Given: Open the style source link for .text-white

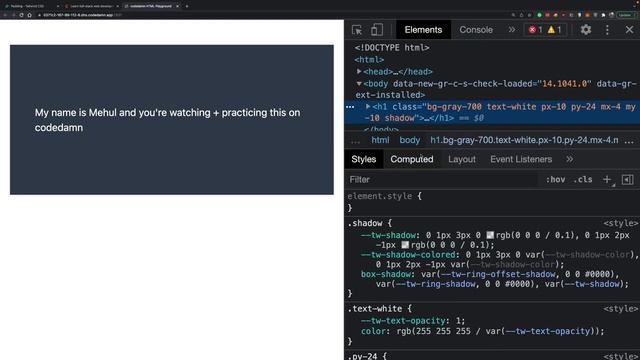Looking at the screenshot, I should pyautogui.click(x=620, y=309).
